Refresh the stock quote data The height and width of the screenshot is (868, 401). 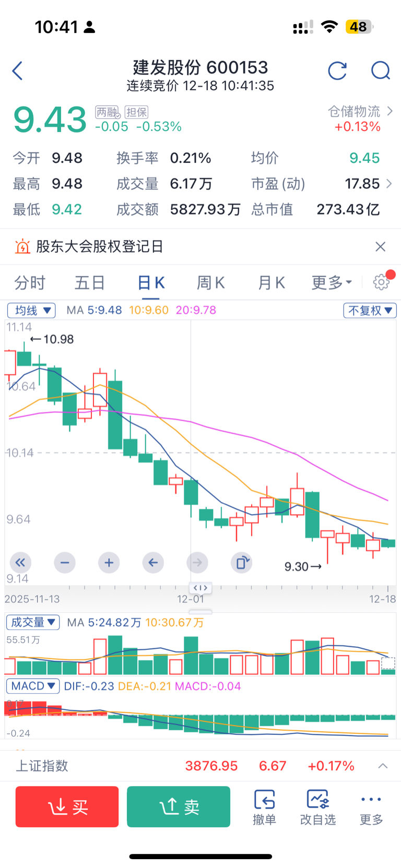tap(337, 71)
